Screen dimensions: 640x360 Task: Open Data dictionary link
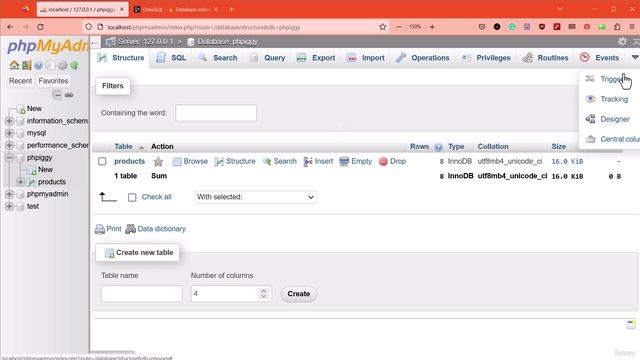click(156, 229)
